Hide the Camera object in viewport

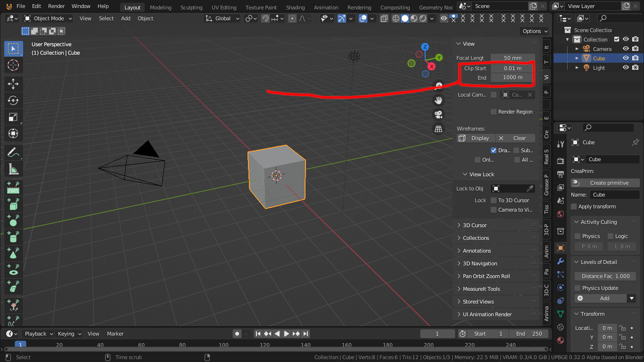tap(626, 49)
